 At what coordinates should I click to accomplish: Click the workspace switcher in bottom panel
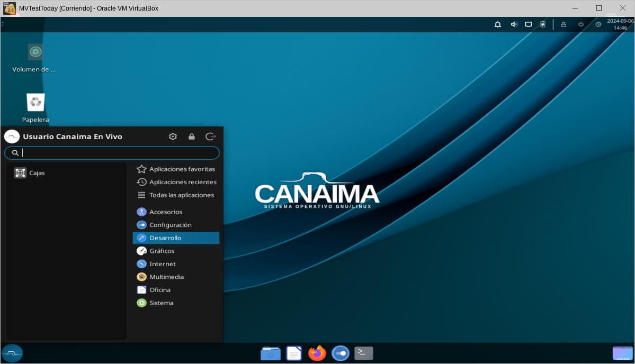click(622, 353)
